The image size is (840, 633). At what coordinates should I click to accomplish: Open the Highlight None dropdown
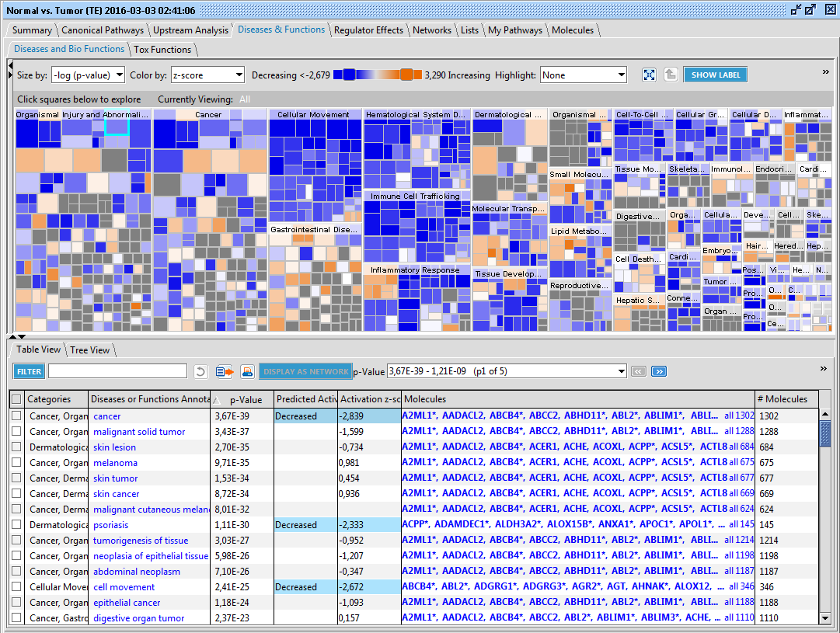(584, 75)
